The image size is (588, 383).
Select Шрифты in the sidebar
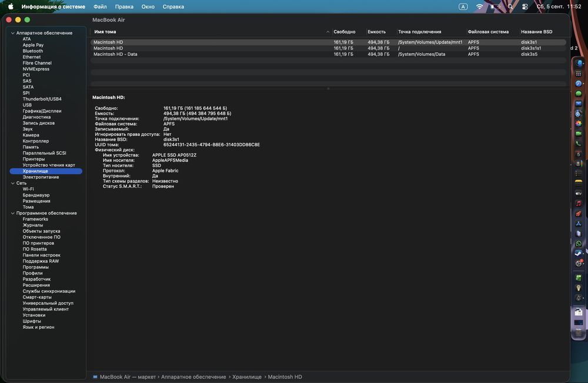coord(32,321)
